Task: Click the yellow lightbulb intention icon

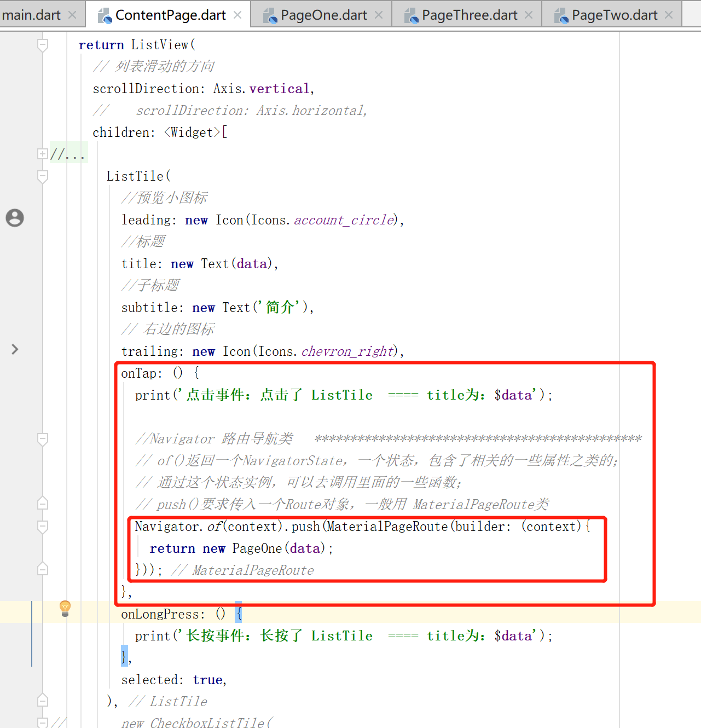Action: point(65,608)
